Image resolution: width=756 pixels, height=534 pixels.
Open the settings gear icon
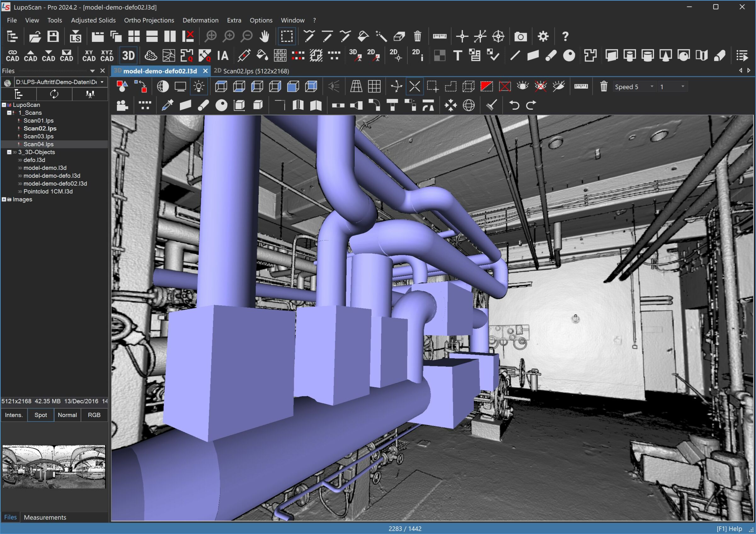[x=543, y=36]
